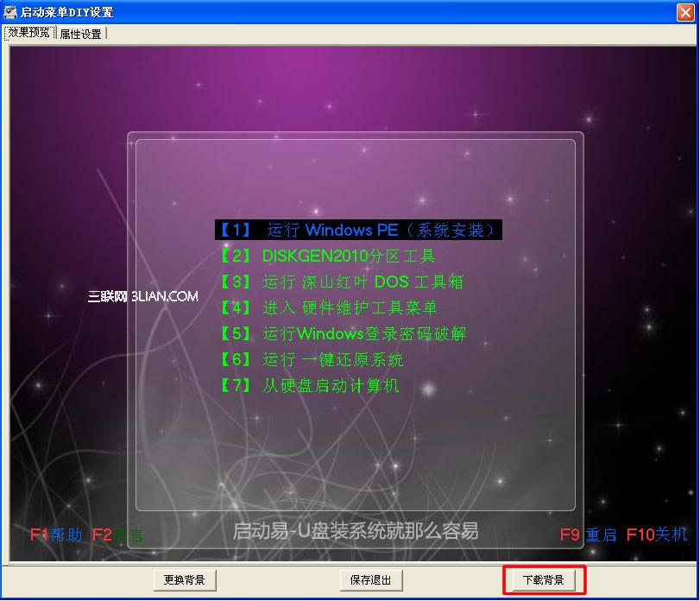Click the title bar application icon

tap(9, 12)
